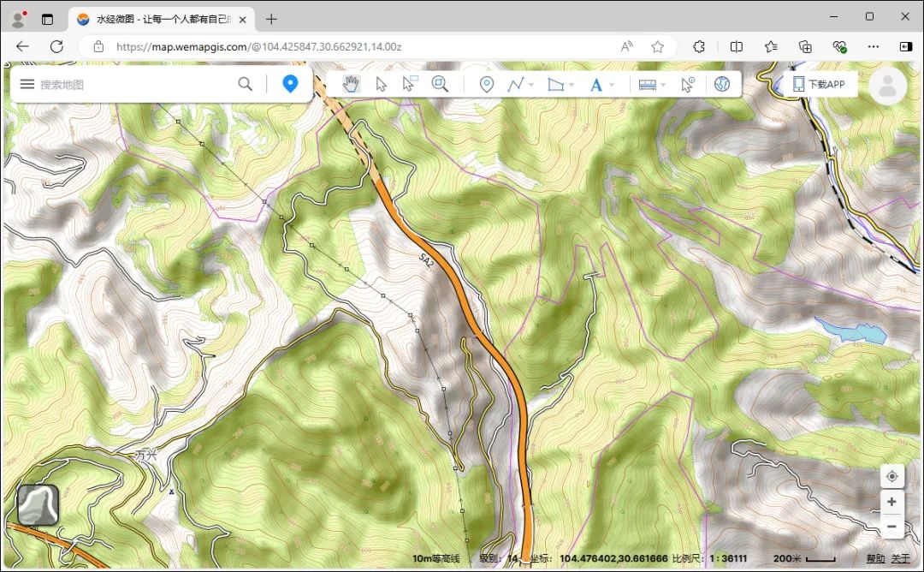Open the user avatar profile
Image resolution: width=924 pixels, height=572 pixels.
(x=887, y=86)
